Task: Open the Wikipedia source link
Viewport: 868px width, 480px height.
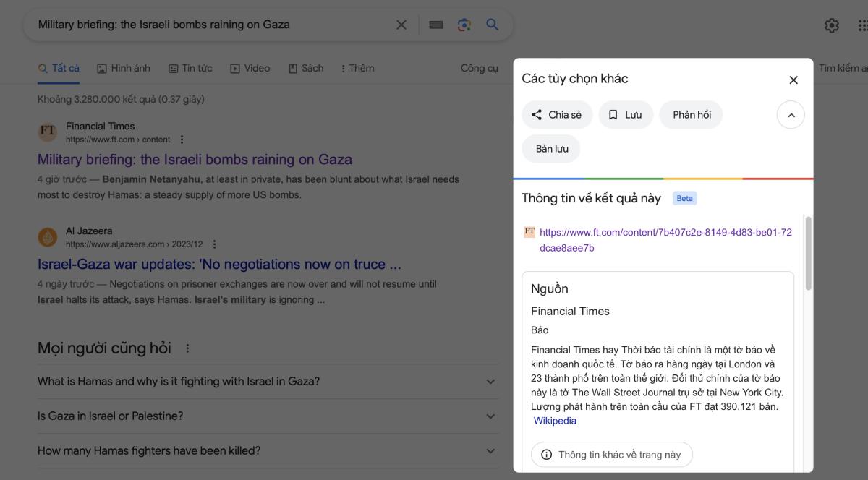Action: [x=555, y=421]
